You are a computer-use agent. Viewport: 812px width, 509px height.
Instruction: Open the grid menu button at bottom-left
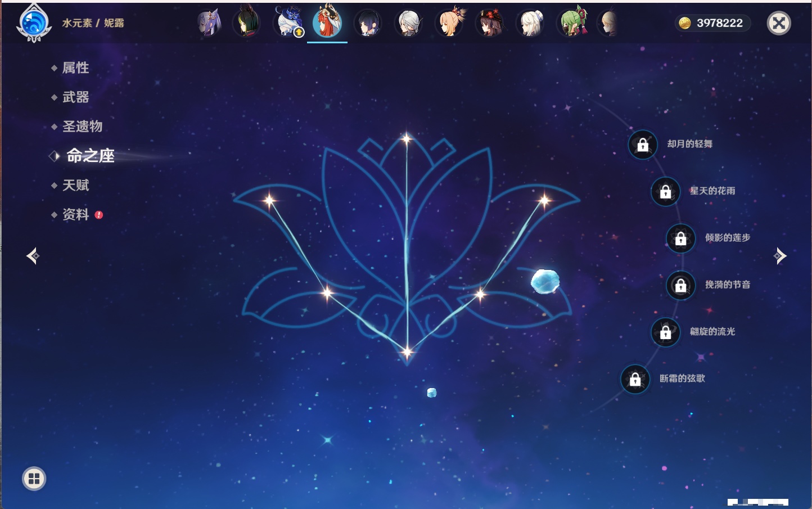34,479
